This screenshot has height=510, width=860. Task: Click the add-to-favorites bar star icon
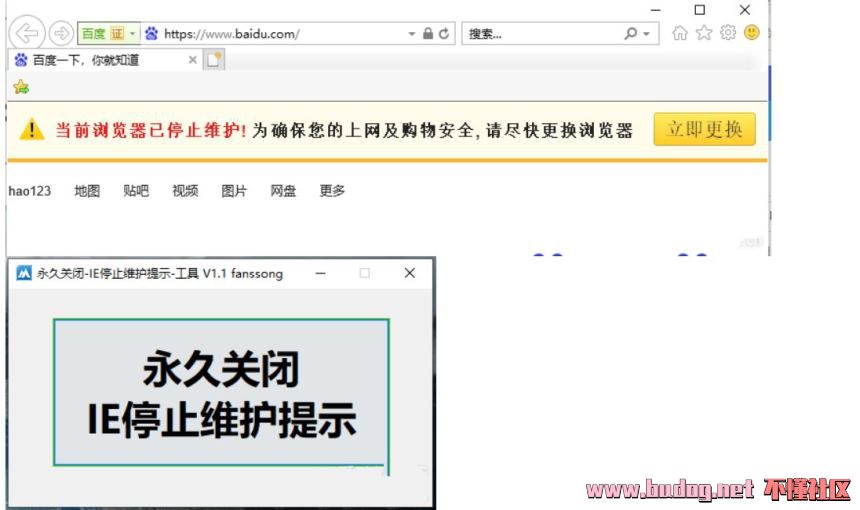pos(21,87)
